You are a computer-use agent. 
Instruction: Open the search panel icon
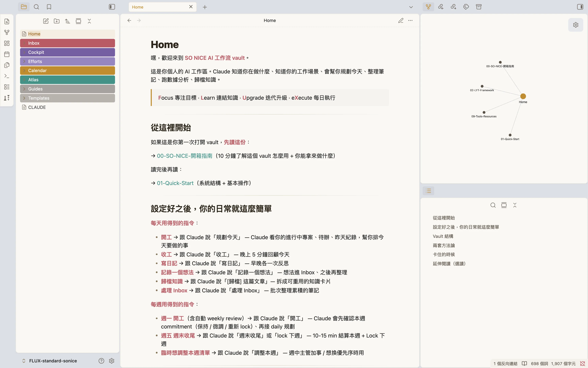(x=36, y=7)
